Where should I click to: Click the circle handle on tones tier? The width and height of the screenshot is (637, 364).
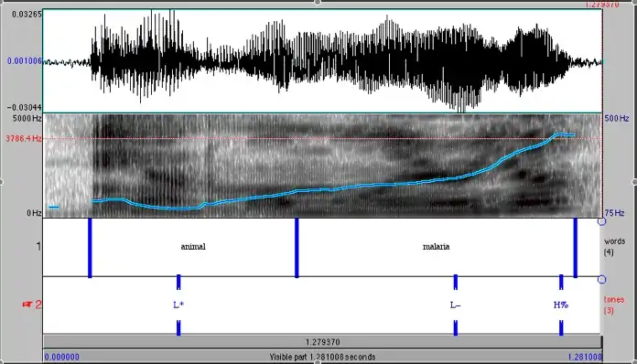[x=601, y=279]
